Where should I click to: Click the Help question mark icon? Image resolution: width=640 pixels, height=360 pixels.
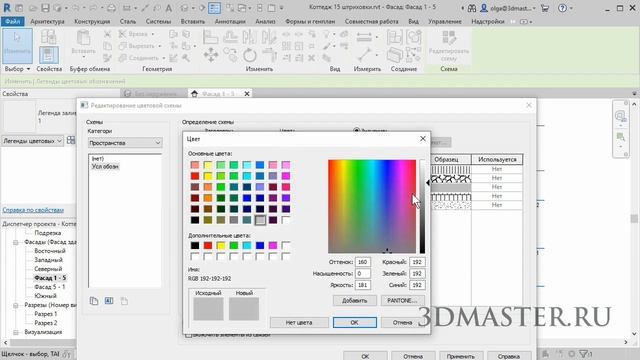562,8
